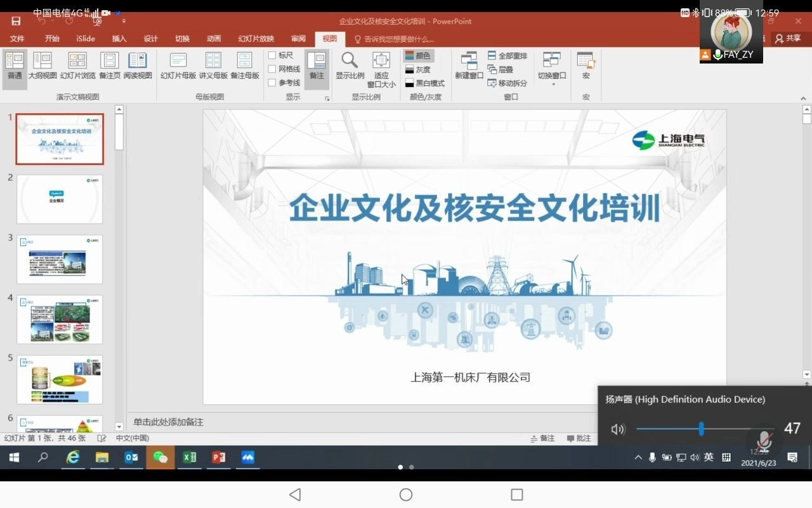
Task: Toggle the 备注 notes pane in the ribbon
Action: coord(317,68)
